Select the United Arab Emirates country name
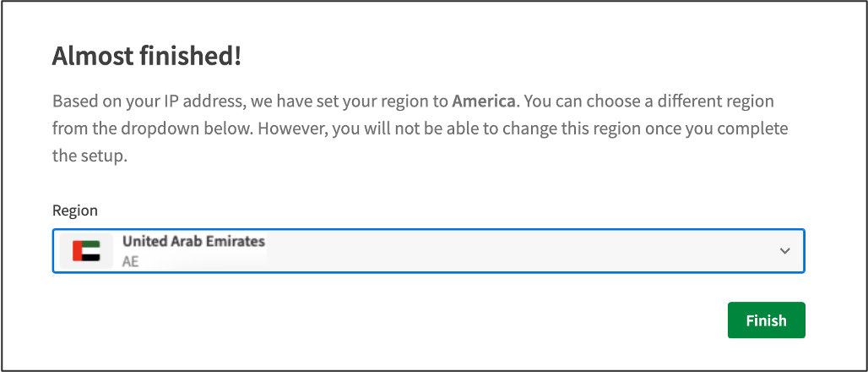 [193, 241]
